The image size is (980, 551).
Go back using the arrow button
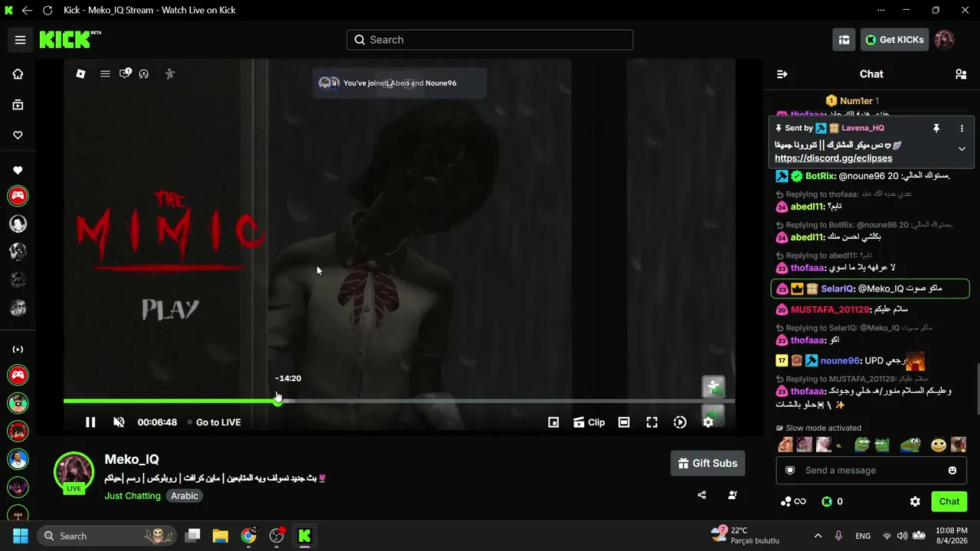[28, 11]
